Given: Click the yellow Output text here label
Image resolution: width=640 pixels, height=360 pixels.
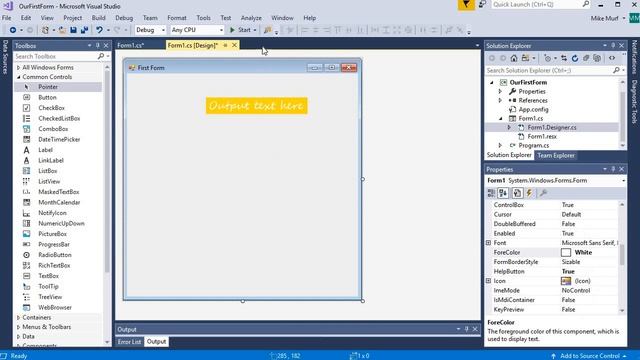Looking at the screenshot, I should coord(256,106).
